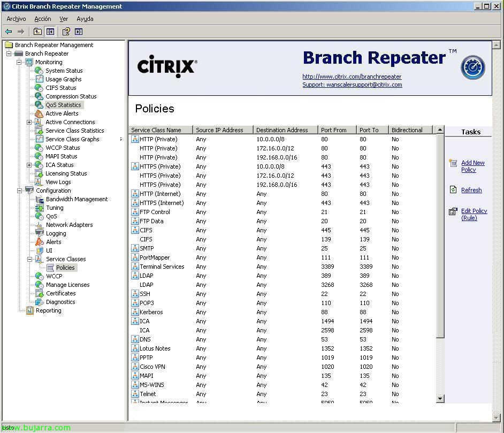This screenshot has height=433, width=504.
Task: Open Reporting node
Action: coord(49,310)
